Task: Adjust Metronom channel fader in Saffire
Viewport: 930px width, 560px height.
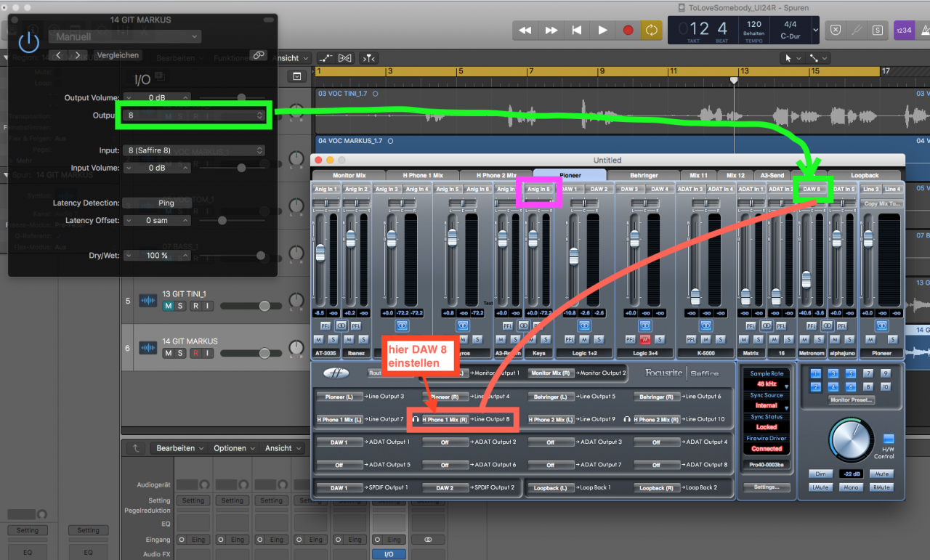Action: (806, 280)
